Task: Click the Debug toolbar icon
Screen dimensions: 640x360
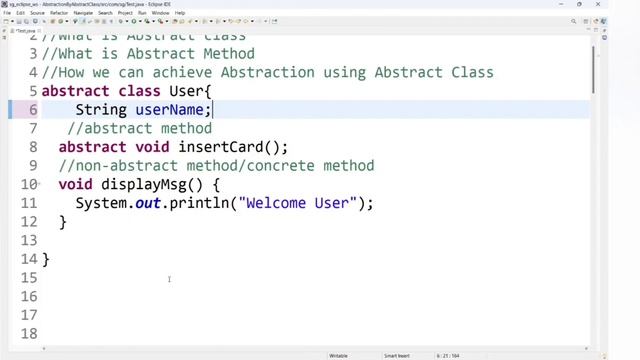Action: [x=120, y=21]
